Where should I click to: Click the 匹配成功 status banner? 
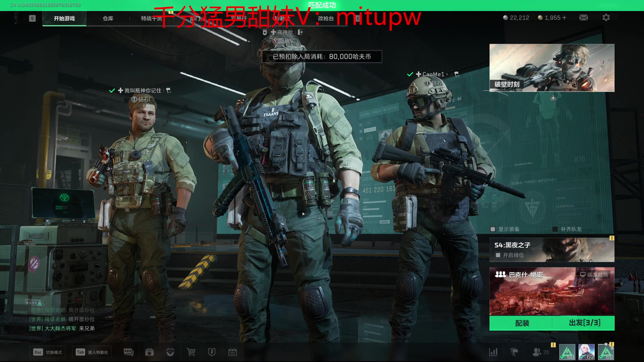click(322, 5)
